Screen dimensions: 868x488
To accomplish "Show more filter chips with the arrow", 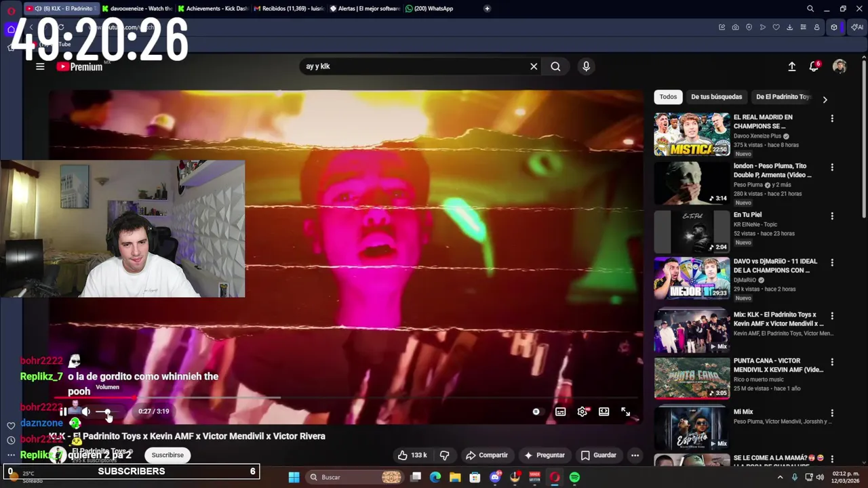I will coord(825,100).
